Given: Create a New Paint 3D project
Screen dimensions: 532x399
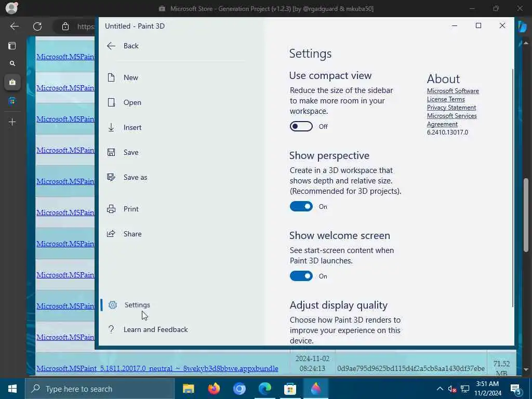Looking at the screenshot, I should pyautogui.click(x=123, y=78).
